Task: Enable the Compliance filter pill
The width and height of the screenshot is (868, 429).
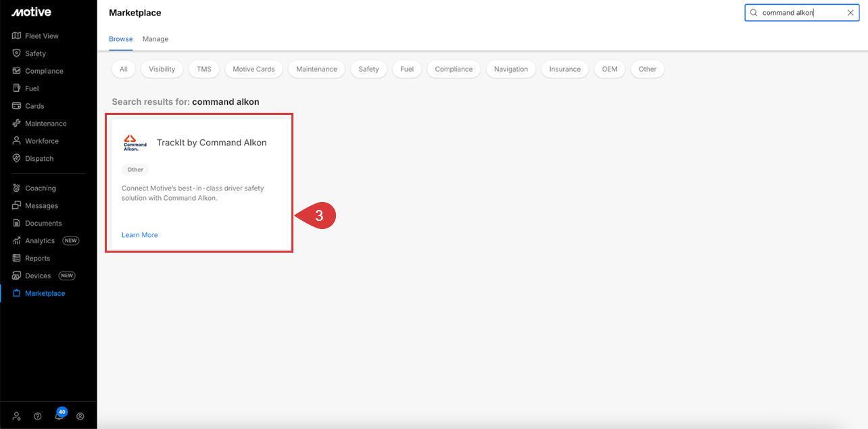Action: [454, 68]
